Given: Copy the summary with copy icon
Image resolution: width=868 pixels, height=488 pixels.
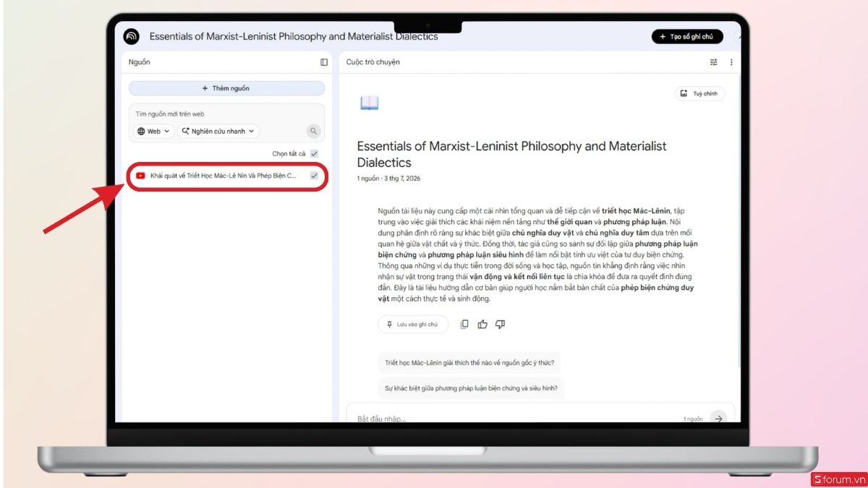Looking at the screenshot, I should pyautogui.click(x=464, y=325).
